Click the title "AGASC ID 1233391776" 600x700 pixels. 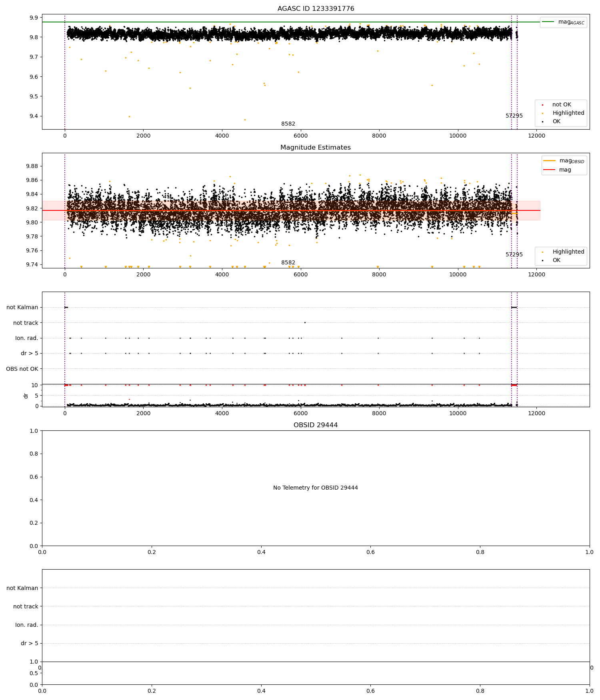point(316,9)
